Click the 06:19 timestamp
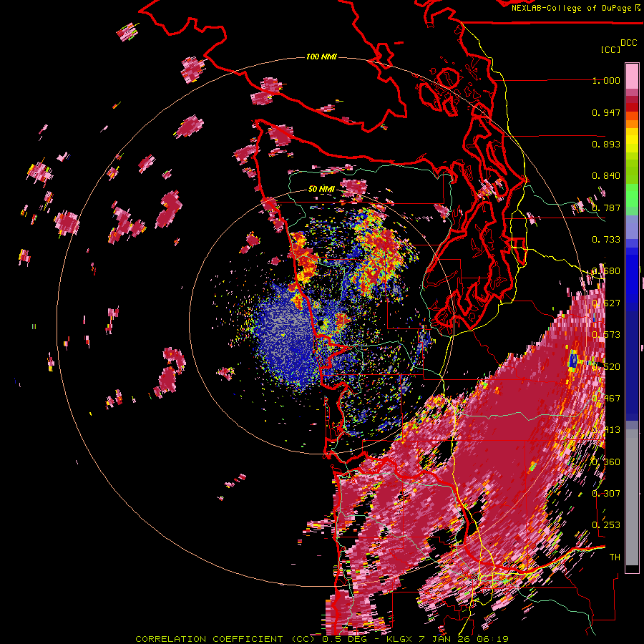 pos(494,639)
